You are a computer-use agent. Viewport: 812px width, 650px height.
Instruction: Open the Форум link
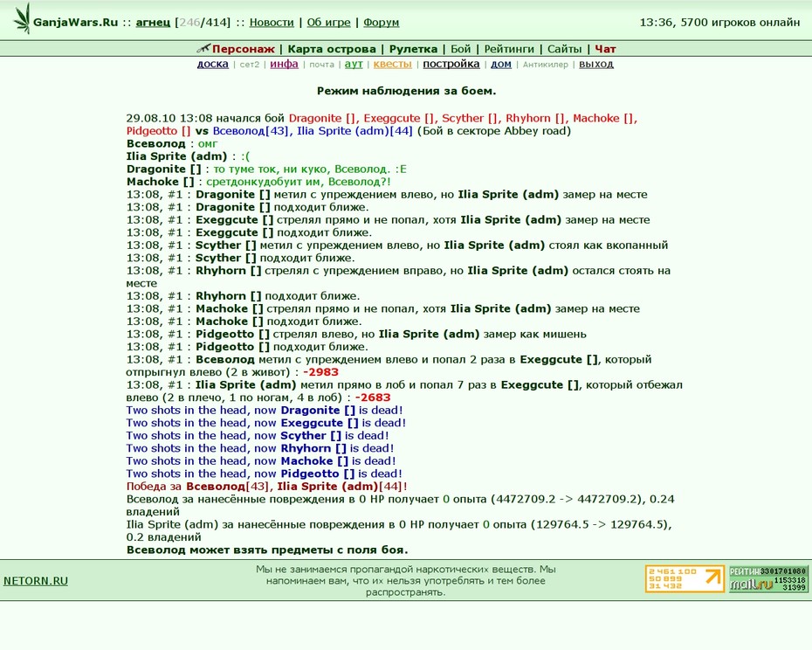point(382,23)
